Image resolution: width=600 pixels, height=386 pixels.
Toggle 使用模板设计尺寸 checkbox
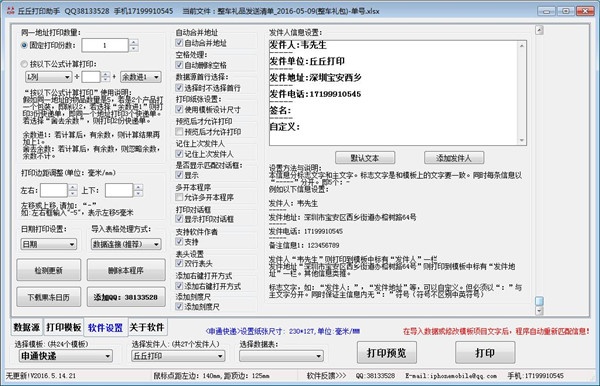(179, 109)
